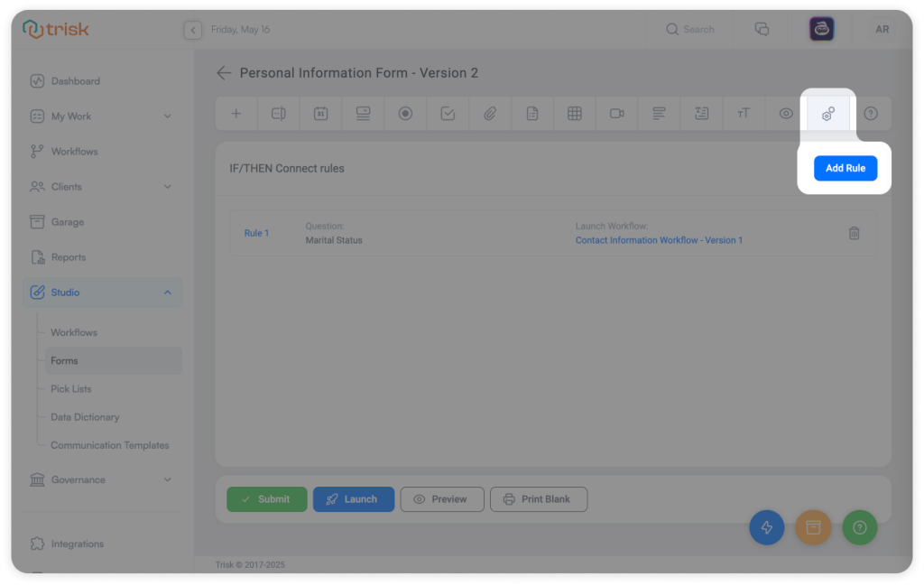Open Rule 1 link
This screenshot has height=586, width=924.
(256, 233)
